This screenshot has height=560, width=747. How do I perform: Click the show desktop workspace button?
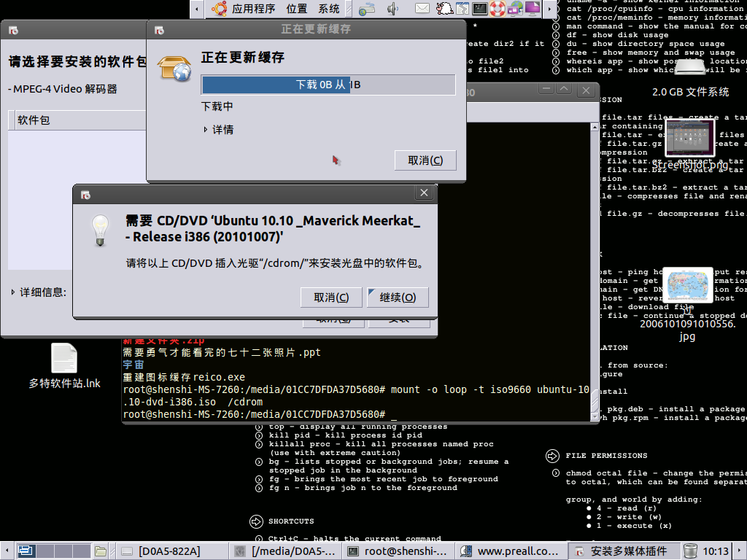pyautogui.click(x=26, y=551)
